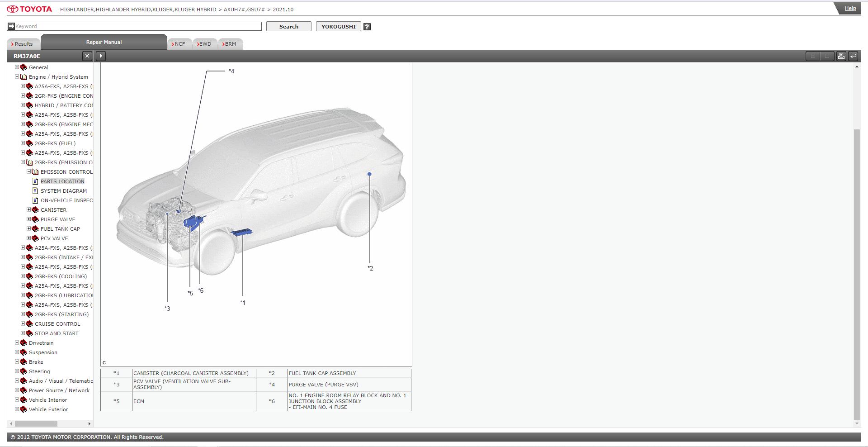Click the return arrow icon in toolbar
Image resolution: width=868 pixels, height=447 pixels.
coord(853,56)
